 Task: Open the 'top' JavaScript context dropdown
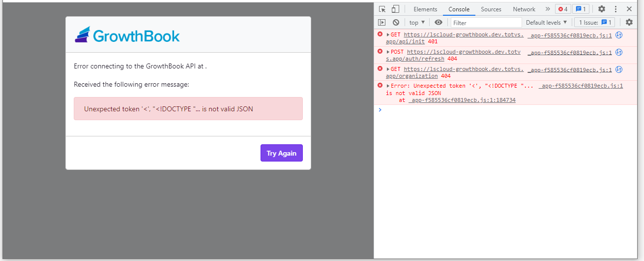pyautogui.click(x=417, y=22)
